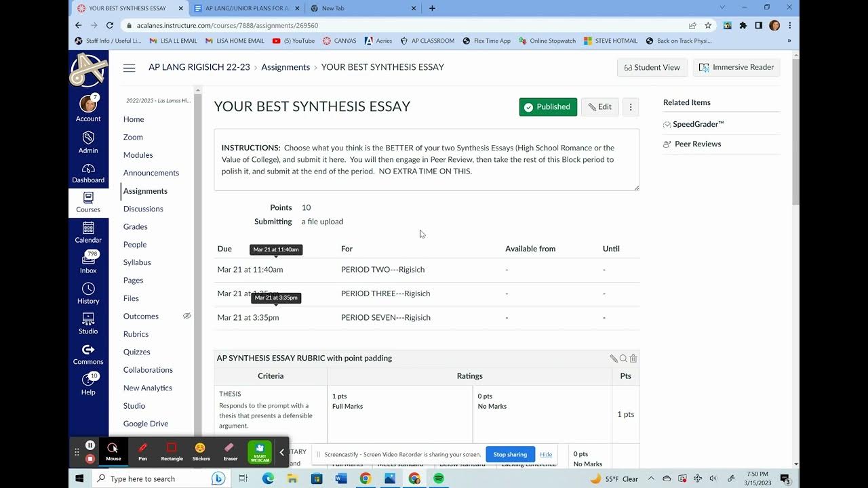868x488 pixels.
Task: Open Microsoft Edge from the taskbar
Action: click(x=268, y=479)
